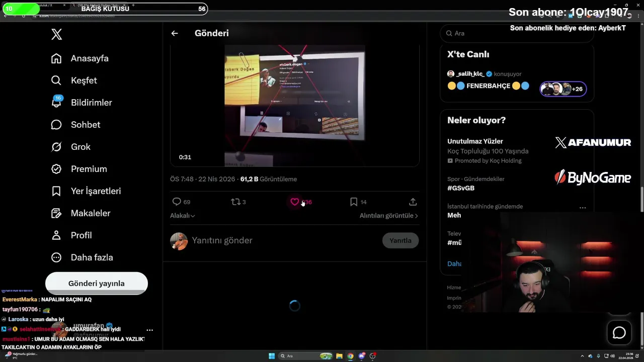644x362 pixels.
Task: Click X'te Canlı heading
Action: pos(468,54)
